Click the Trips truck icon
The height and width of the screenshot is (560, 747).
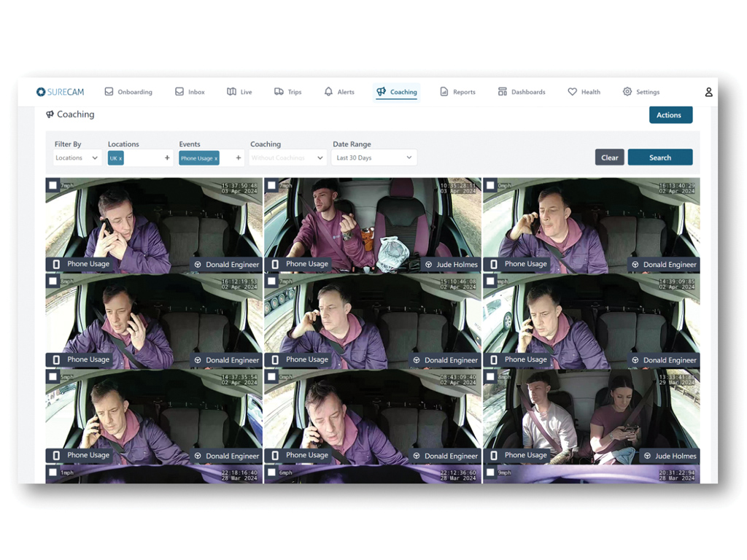pos(279,91)
